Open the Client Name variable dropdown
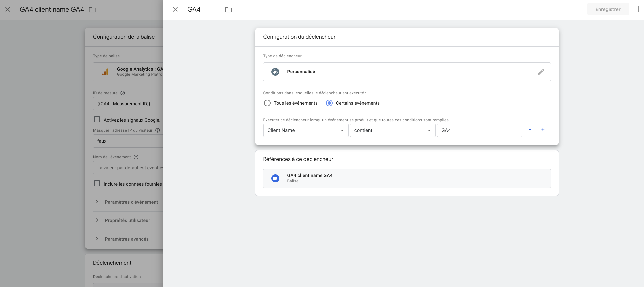Screen dimensions: 644x287 point(306,130)
